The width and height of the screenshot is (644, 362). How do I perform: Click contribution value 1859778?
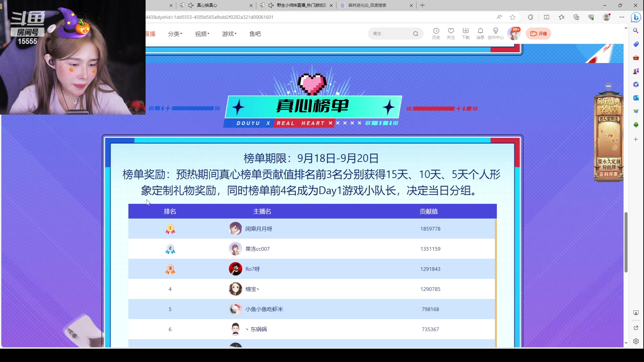pyautogui.click(x=430, y=229)
